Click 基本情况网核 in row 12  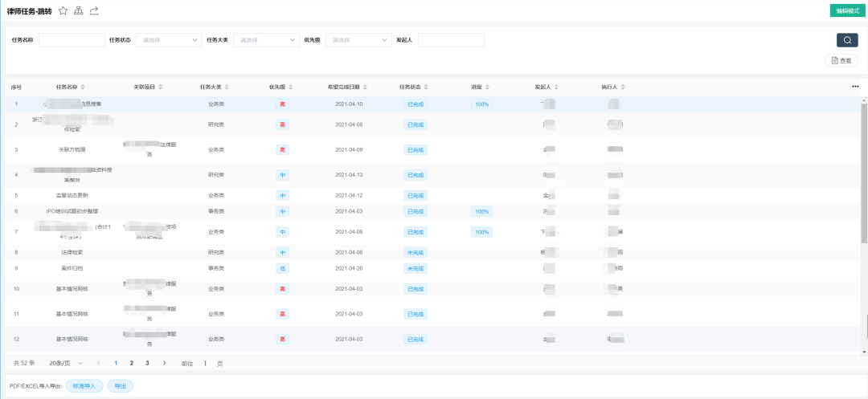[72, 339]
